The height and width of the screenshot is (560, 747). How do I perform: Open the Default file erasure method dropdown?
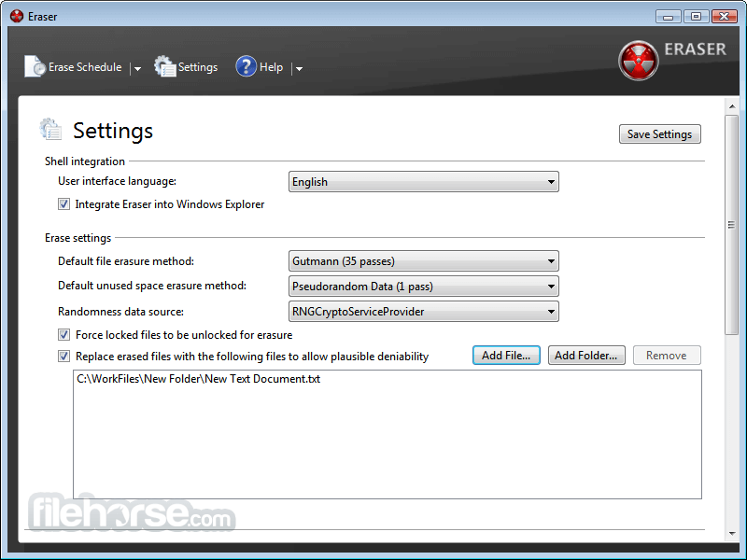[424, 261]
